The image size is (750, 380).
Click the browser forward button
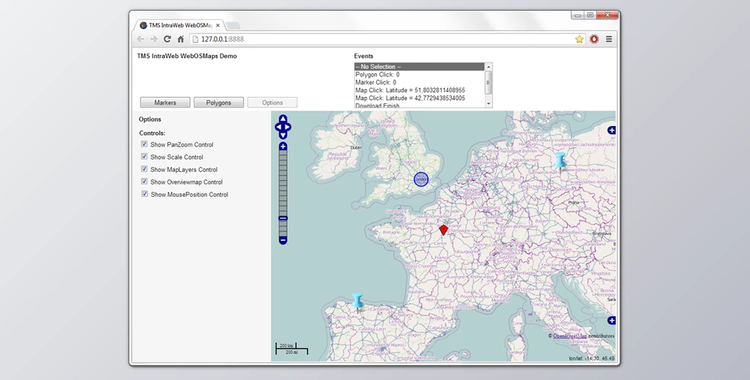(154, 39)
